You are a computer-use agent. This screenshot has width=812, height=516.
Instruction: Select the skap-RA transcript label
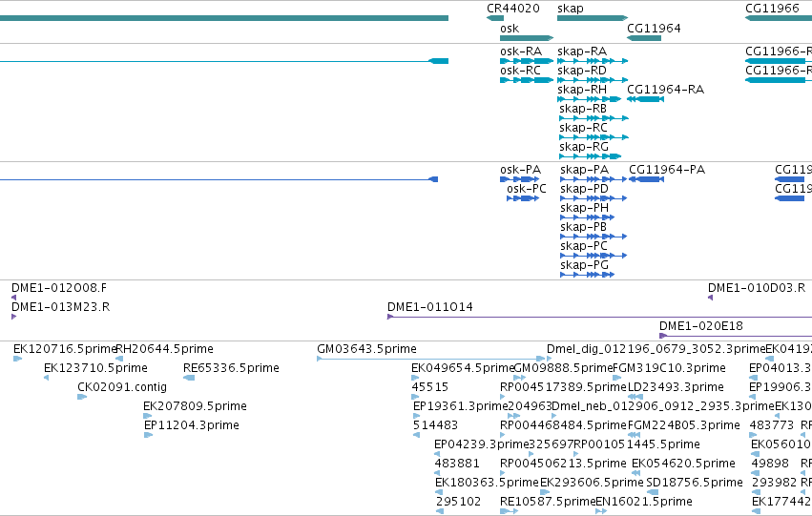pos(582,52)
